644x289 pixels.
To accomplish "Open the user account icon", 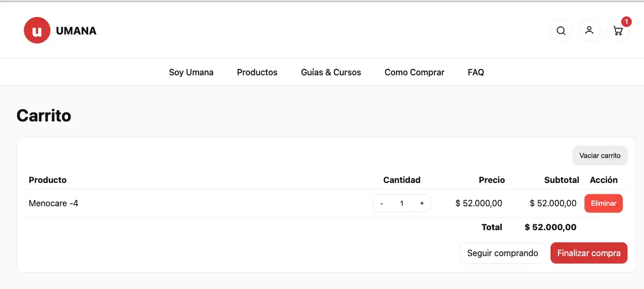I will [x=589, y=31].
